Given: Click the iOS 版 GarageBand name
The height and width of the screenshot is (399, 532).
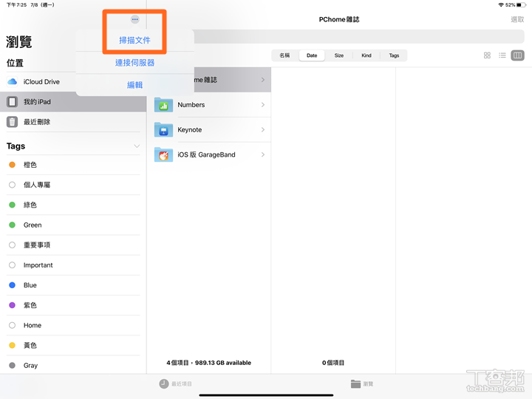Looking at the screenshot, I should click(x=206, y=154).
